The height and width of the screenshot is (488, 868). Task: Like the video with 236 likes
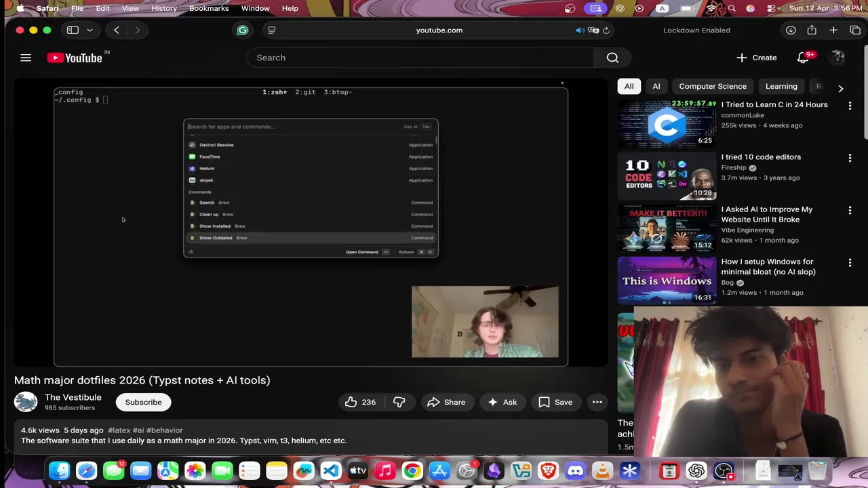(360, 402)
